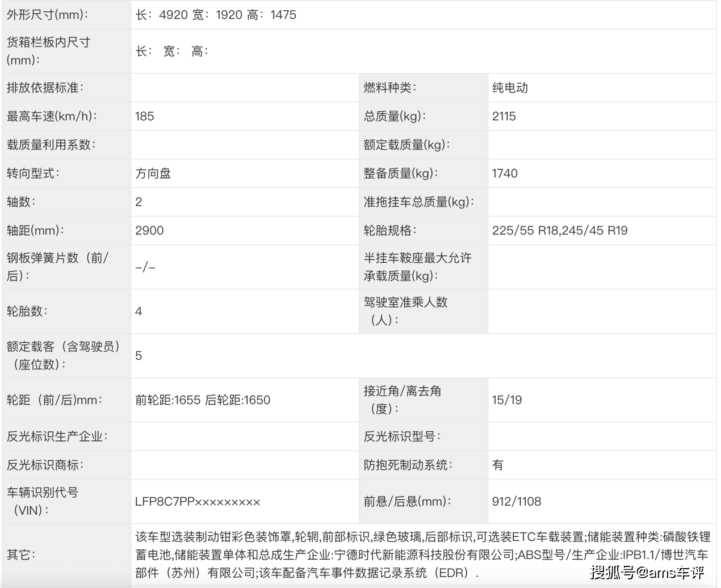Select tire spec 225/55 R18,245/45 R19
This screenshot has height=588, width=721.
pos(559,230)
